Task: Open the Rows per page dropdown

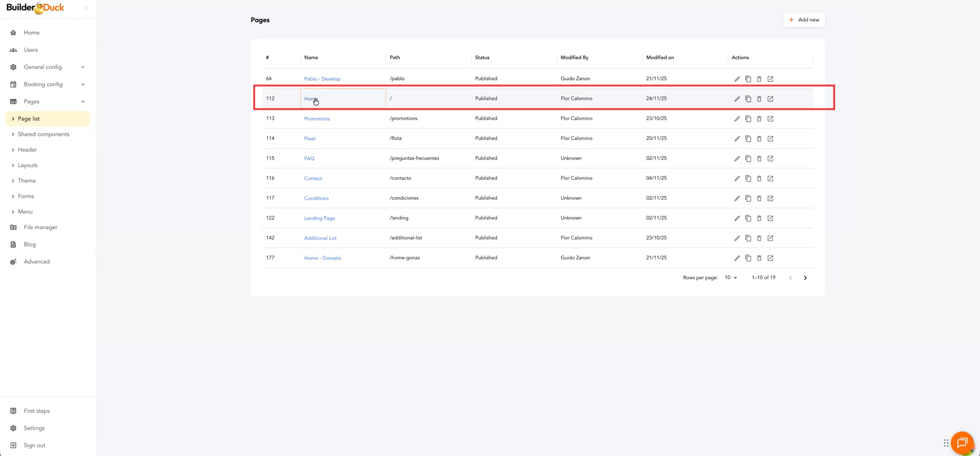Action: [731, 278]
